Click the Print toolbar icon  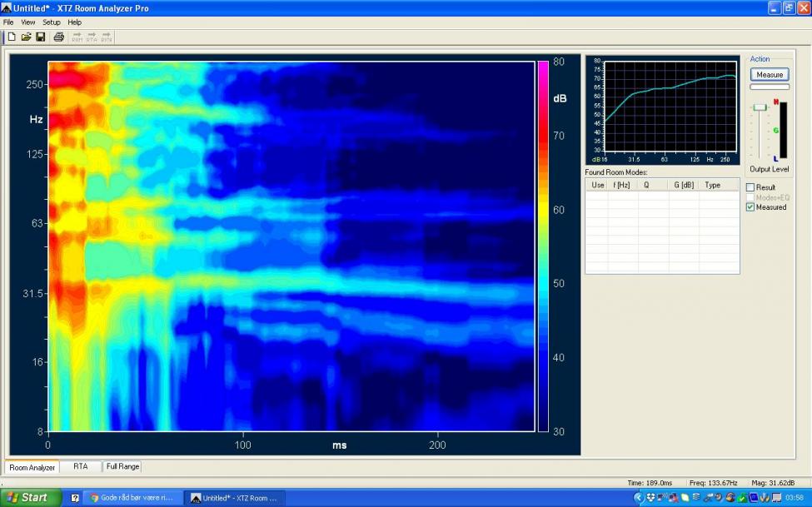(x=59, y=37)
